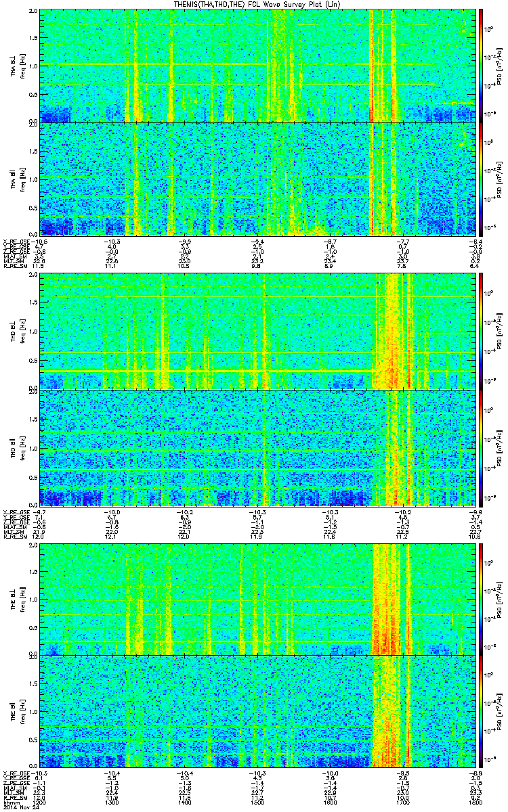Viewport: 508px width, 812px height.
Task: Click the 2014 Nov 24 date label
Action: tap(21, 807)
